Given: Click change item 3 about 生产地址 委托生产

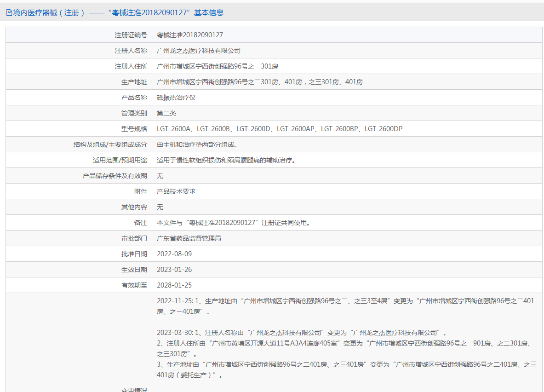Looking at the screenshot, I should tap(347, 370).
